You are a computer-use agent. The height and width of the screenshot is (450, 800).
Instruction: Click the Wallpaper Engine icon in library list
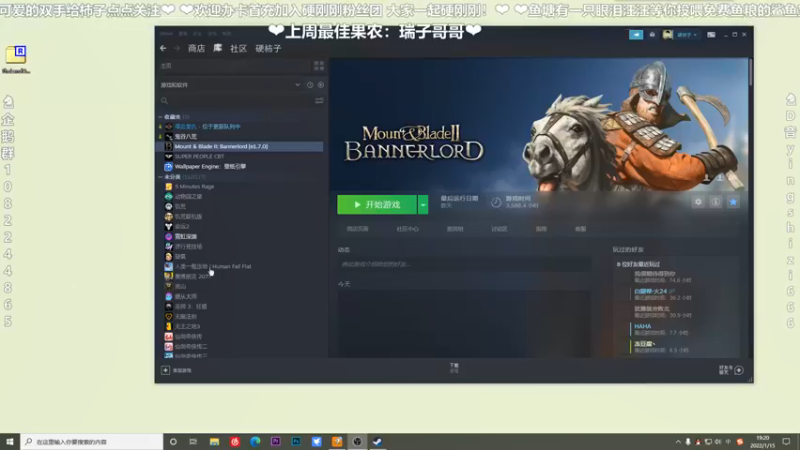(x=168, y=166)
